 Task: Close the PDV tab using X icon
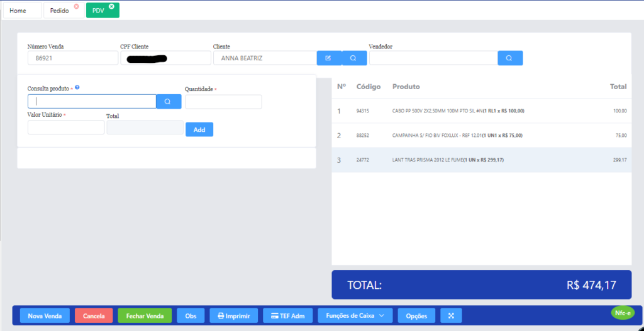tap(111, 6)
